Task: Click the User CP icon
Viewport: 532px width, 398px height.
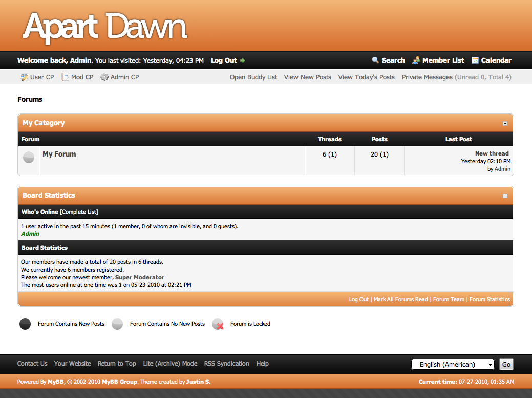Action: (24, 77)
